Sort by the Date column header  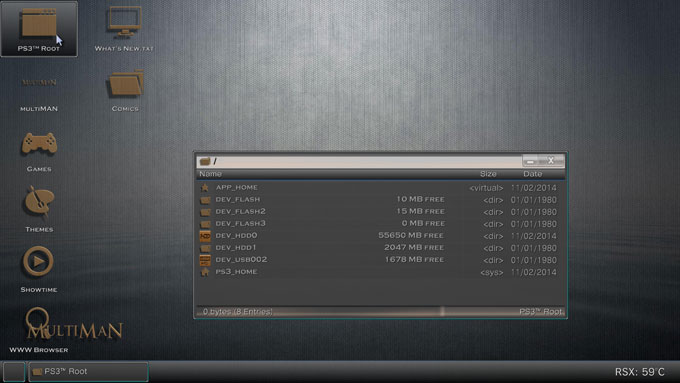533,174
